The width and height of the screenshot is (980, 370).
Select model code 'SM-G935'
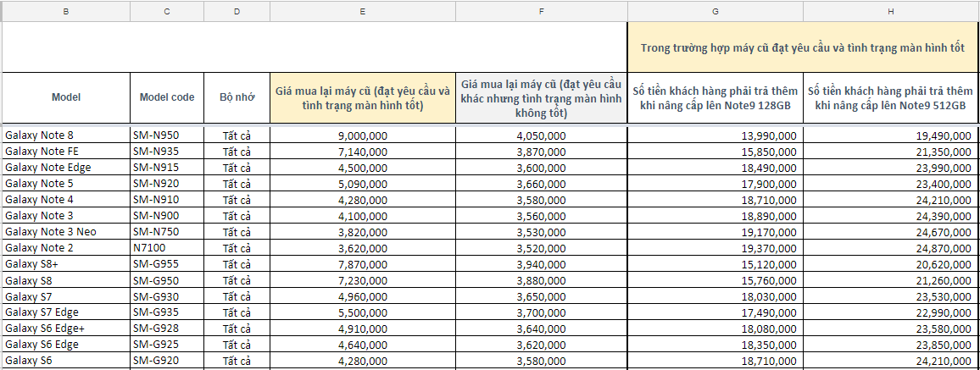click(x=167, y=312)
